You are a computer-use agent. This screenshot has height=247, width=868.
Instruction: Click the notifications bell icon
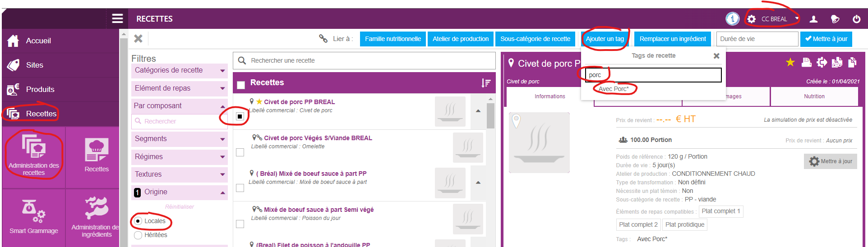click(x=835, y=19)
